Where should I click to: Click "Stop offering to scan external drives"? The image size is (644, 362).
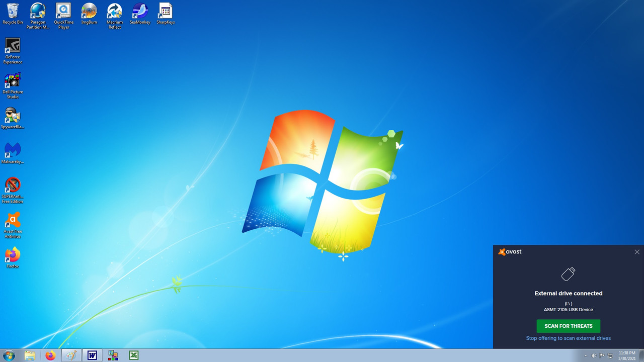568,338
